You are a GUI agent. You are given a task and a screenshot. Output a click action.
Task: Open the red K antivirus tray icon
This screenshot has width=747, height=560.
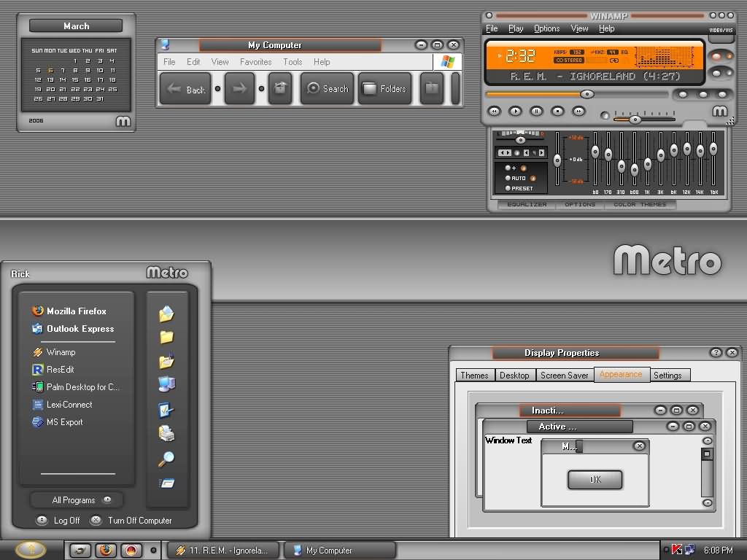[676, 550]
